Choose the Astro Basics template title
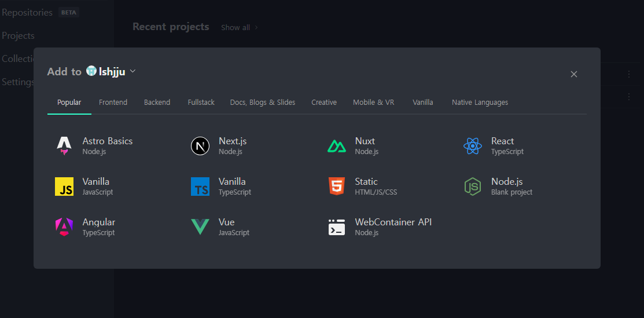The image size is (644, 318). pyautogui.click(x=107, y=141)
